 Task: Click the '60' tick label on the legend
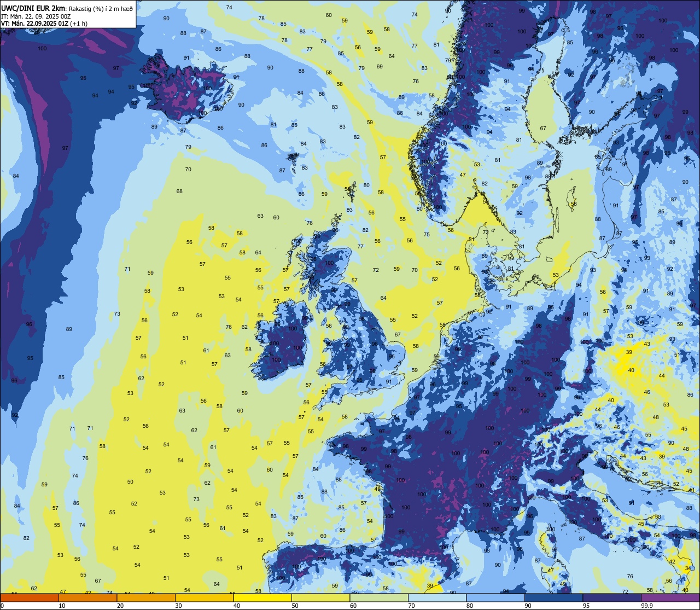(353, 606)
